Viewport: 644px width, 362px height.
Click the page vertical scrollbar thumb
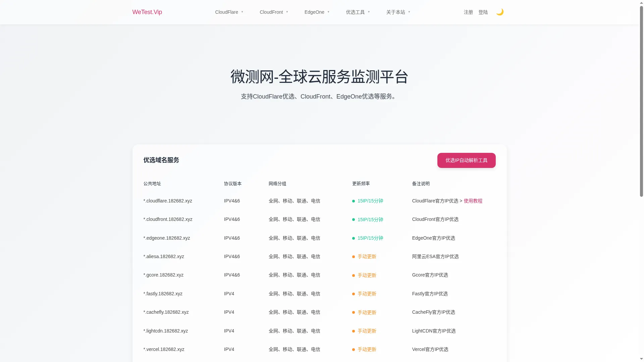(641, 101)
